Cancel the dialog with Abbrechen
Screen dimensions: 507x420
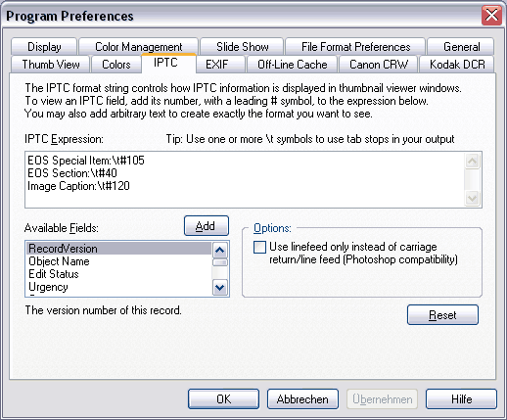(302, 398)
